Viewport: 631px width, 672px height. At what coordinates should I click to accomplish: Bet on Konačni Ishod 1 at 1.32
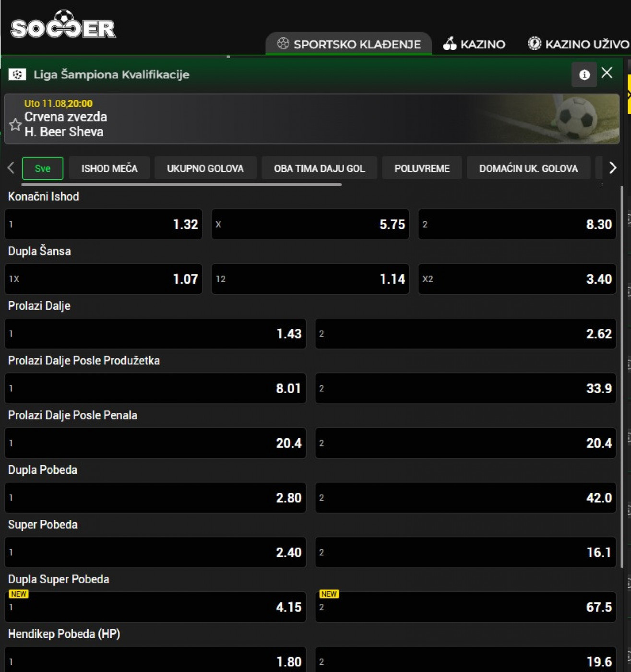point(103,224)
